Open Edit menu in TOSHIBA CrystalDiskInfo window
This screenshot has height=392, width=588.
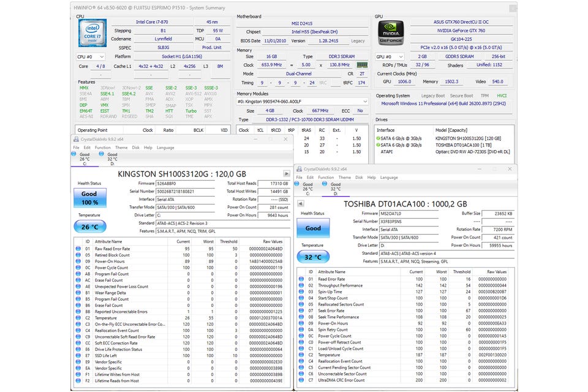pos(310,178)
